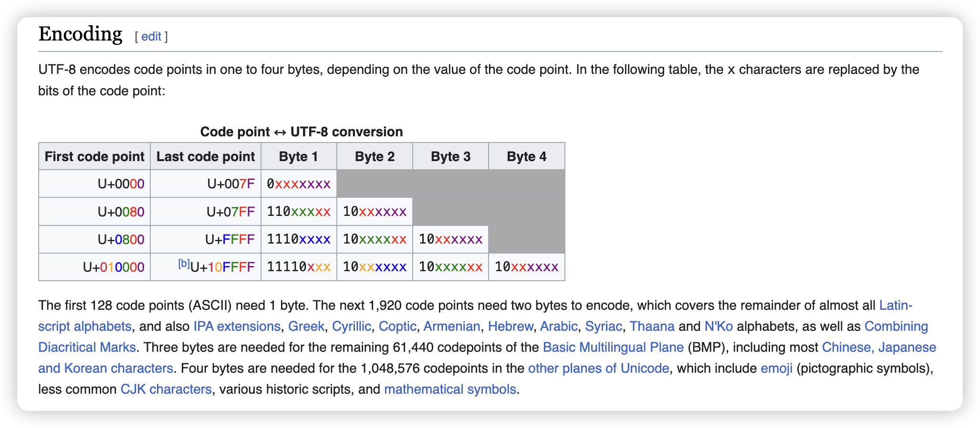The width and height of the screenshot is (980, 428).
Task: Follow the N'Ko link
Action: pyautogui.click(x=719, y=326)
